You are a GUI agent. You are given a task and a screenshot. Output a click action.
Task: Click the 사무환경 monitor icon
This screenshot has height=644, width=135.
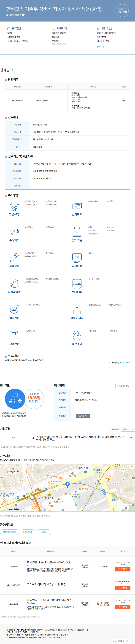tap(77, 258)
